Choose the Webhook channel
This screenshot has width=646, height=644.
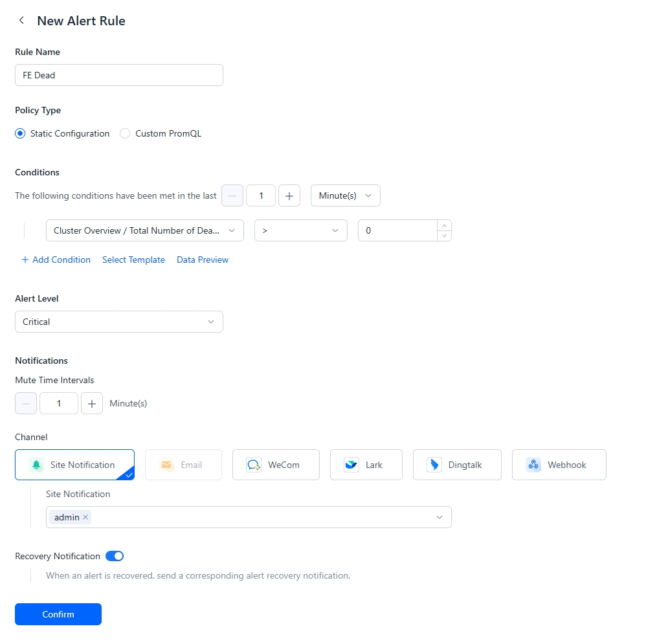[559, 465]
